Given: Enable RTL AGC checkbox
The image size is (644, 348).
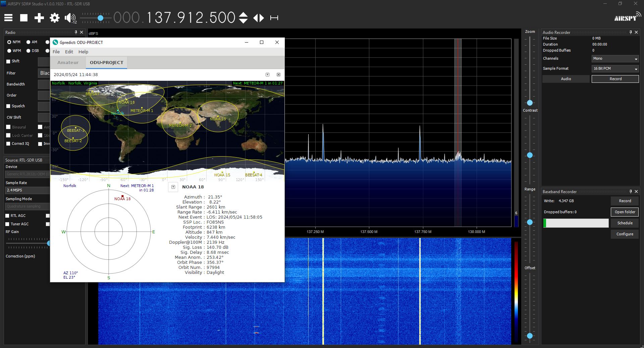Looking at the screenshot, I should click(x=7, y=216).
